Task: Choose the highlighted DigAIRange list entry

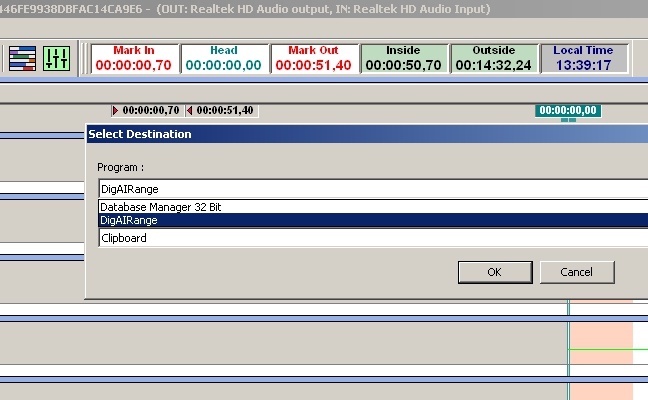Action: 373,220
